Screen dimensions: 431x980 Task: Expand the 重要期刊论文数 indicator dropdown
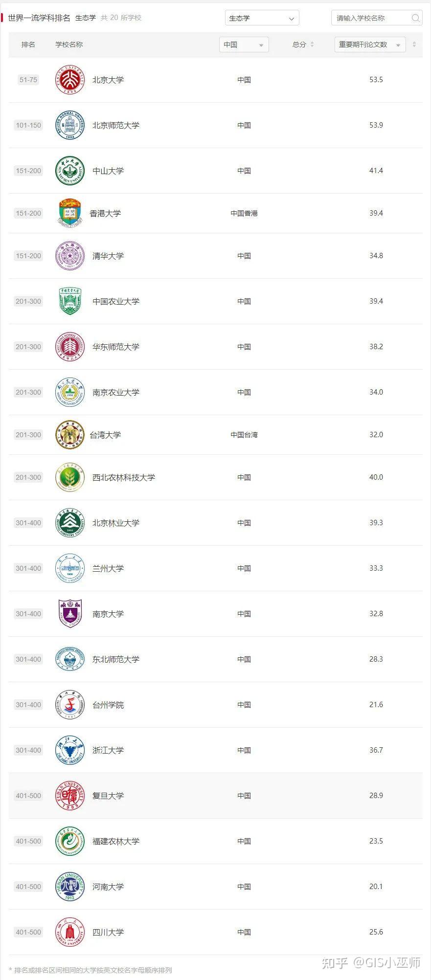pos(370,45)
